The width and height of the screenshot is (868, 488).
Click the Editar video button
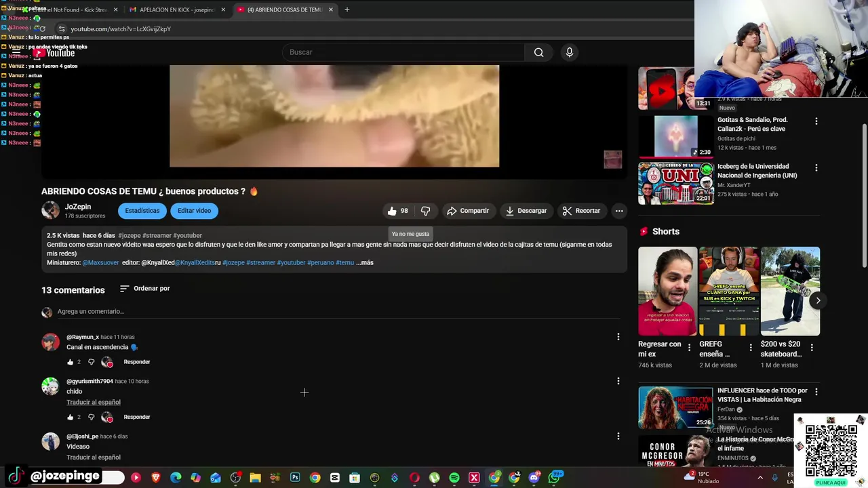pos(194,211)
